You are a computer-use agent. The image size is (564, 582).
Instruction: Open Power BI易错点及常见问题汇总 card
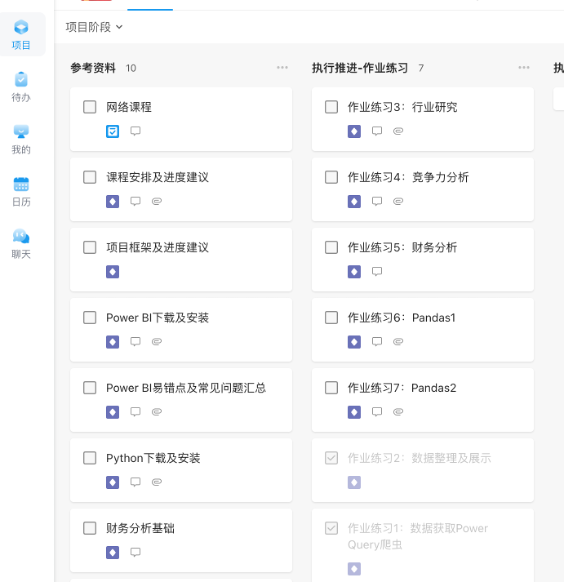pyautogui.click(x=181, y=400)
